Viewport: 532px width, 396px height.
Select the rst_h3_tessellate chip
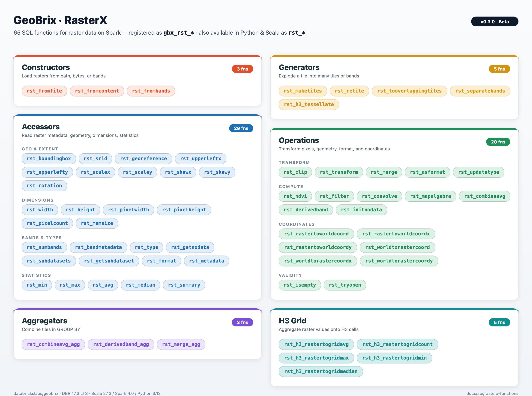click(309, 105)
